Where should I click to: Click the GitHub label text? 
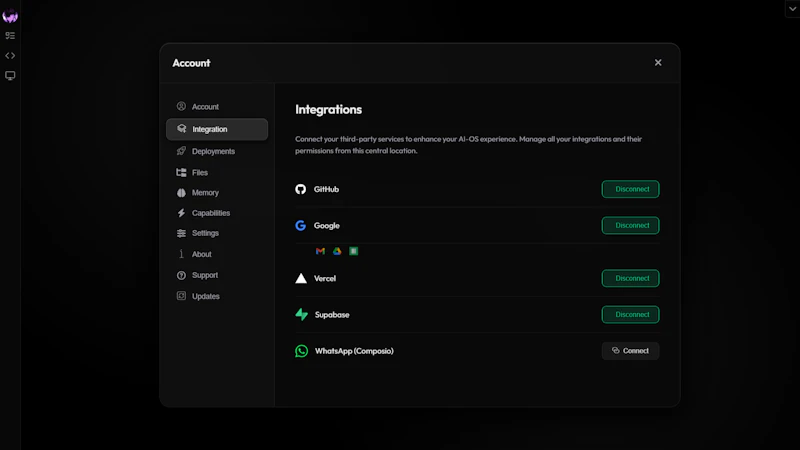pyautogui.click(x=327, y=189)
